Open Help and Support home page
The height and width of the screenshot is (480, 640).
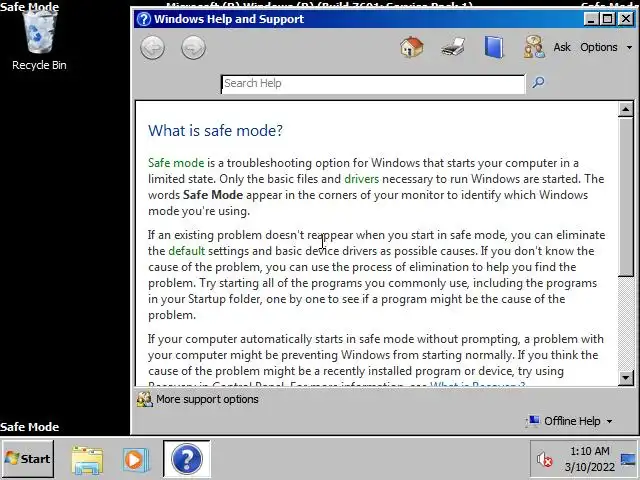[x=412, y=47]
